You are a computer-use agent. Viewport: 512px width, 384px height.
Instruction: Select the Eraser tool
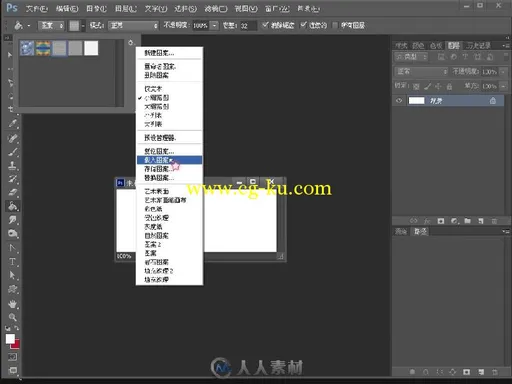click(12, 192)
